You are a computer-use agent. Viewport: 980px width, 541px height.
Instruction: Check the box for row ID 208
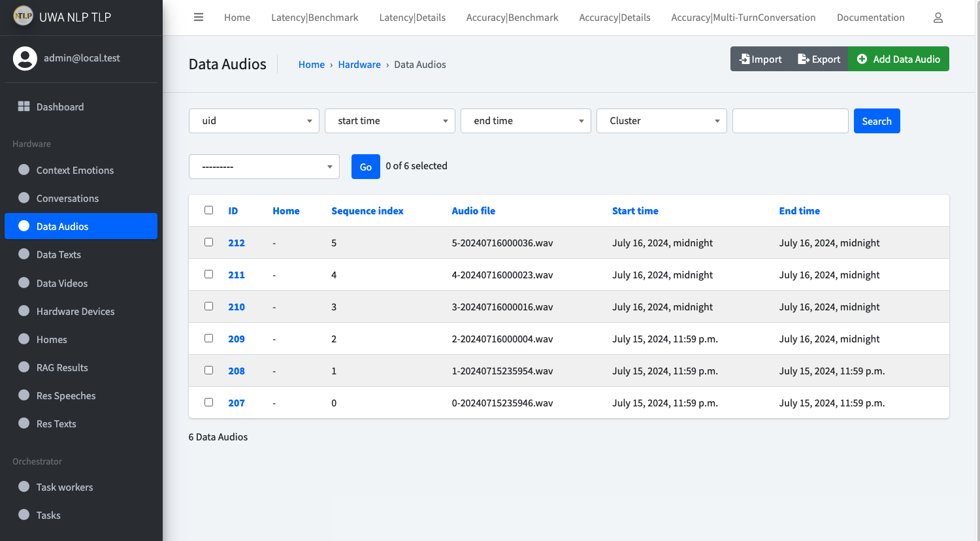tap(208, 370)
